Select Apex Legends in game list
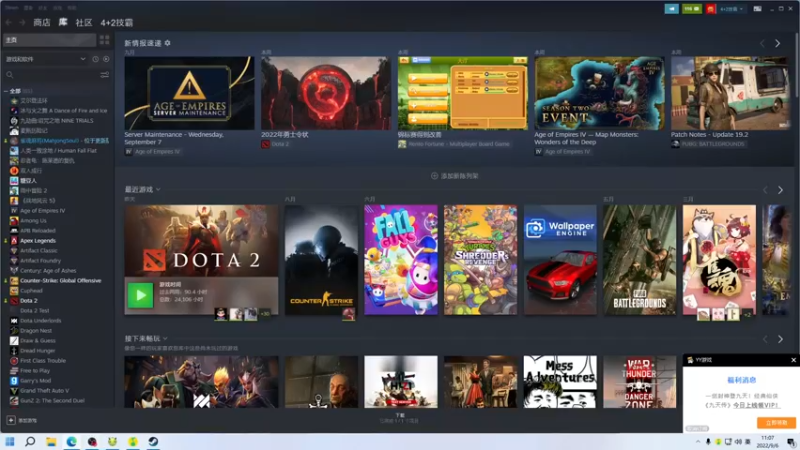The image size is (800, 450). point(38,241)
